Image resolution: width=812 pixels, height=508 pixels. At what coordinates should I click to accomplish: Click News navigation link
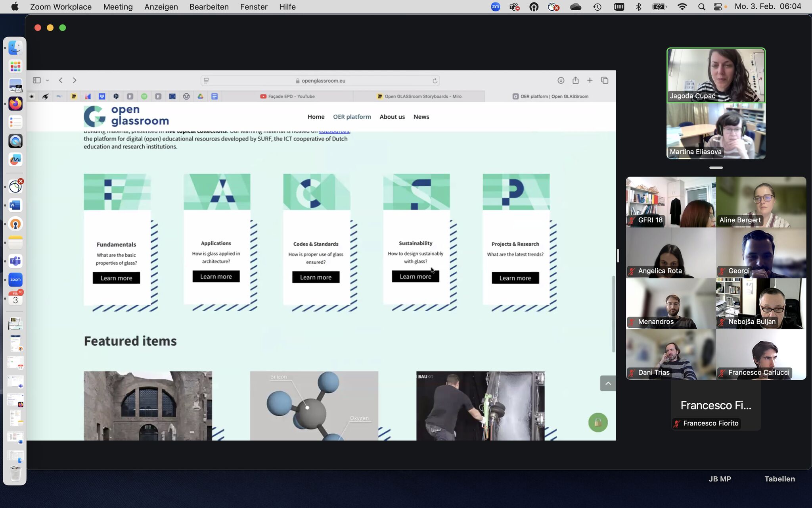tap(421, 117)
